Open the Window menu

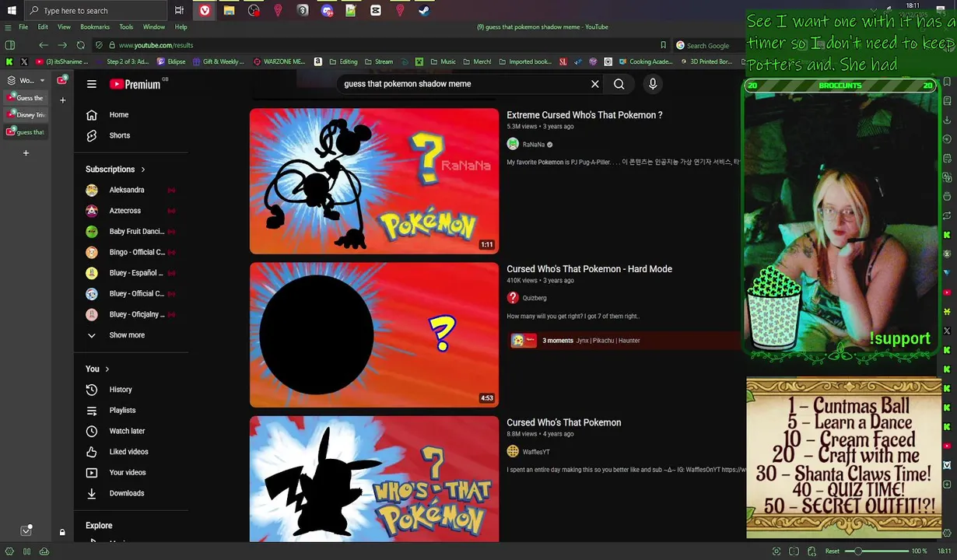[153, 27]
